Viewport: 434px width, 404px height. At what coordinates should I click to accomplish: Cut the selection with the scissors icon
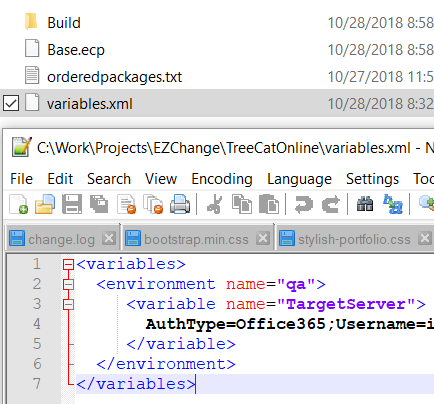[x=214, y=204]
